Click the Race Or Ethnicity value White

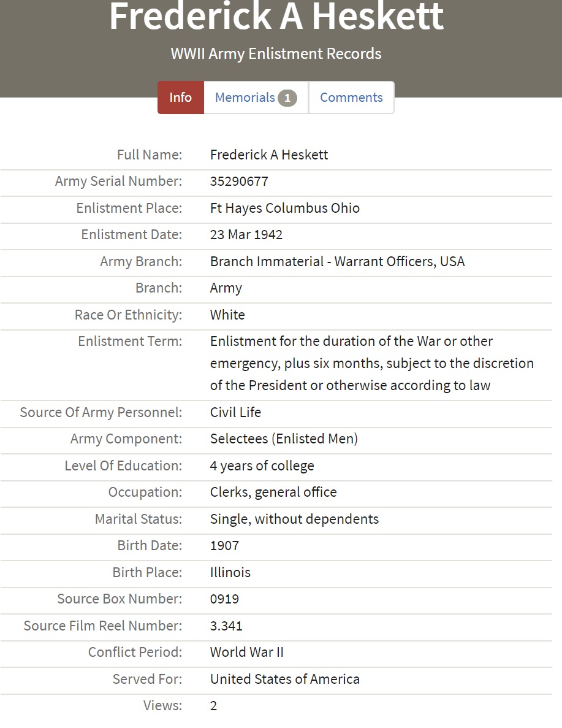tap(227, 315)
